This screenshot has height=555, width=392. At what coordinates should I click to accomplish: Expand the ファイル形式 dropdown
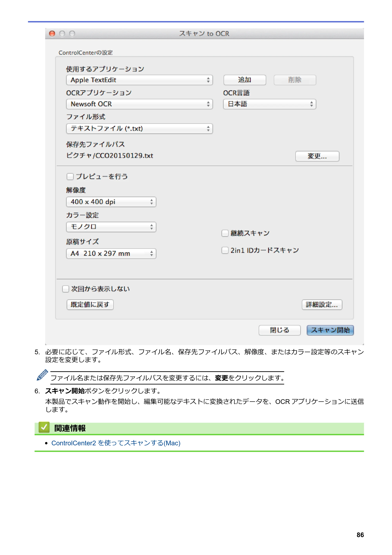[139, 129]
